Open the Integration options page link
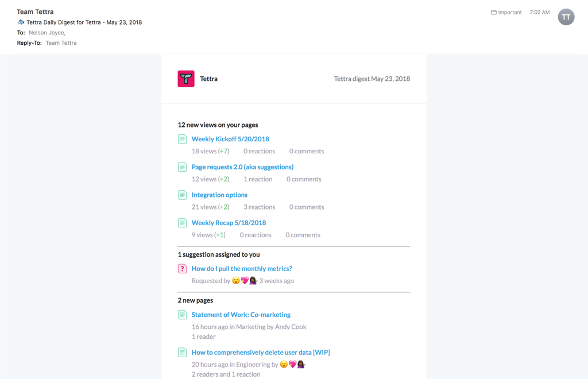This screenshot has height=379, width=588. tap(219, 195)
